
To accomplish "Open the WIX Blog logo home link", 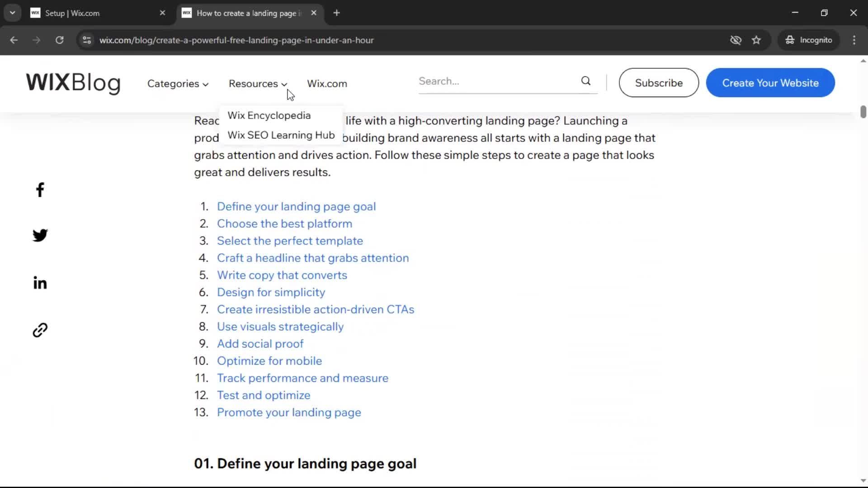I will click(x=73, y=83).
